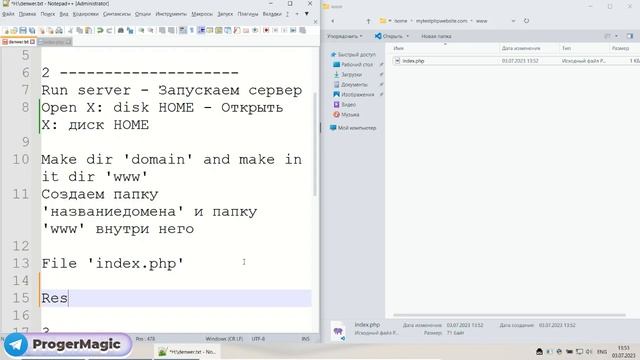Cut selection with the scissors icon
Viewport: 640px width, 360px height.
(x=70, y=31)
